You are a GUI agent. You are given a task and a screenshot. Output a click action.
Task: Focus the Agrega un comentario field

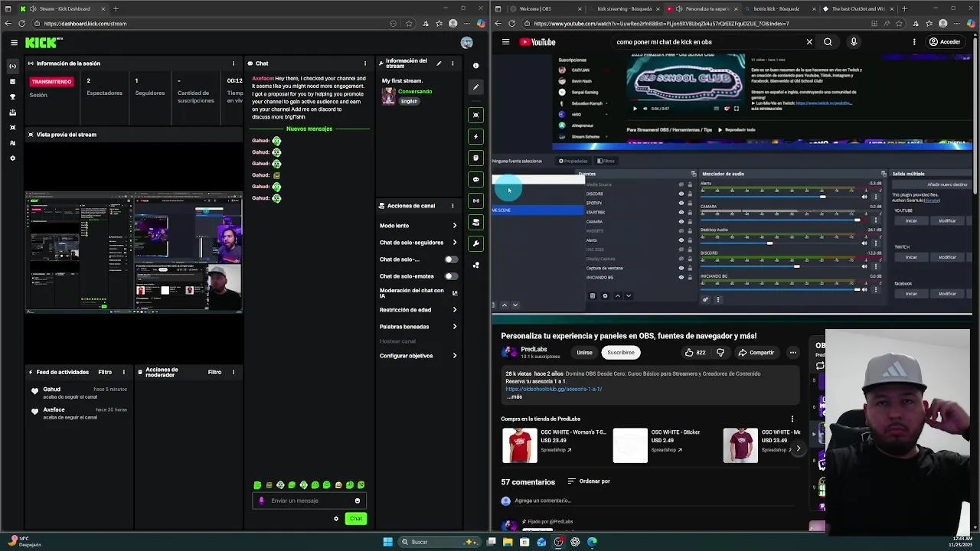click(543, 500)
